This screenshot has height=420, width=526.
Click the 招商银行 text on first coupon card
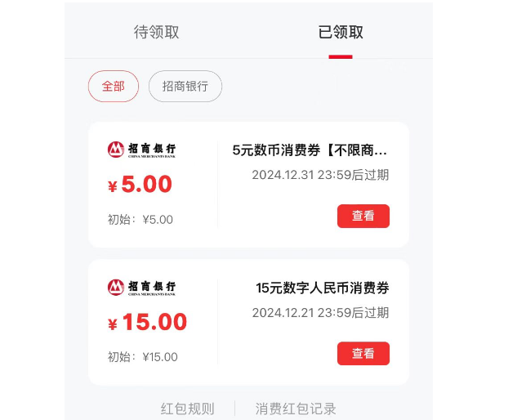tap(152, 149)
